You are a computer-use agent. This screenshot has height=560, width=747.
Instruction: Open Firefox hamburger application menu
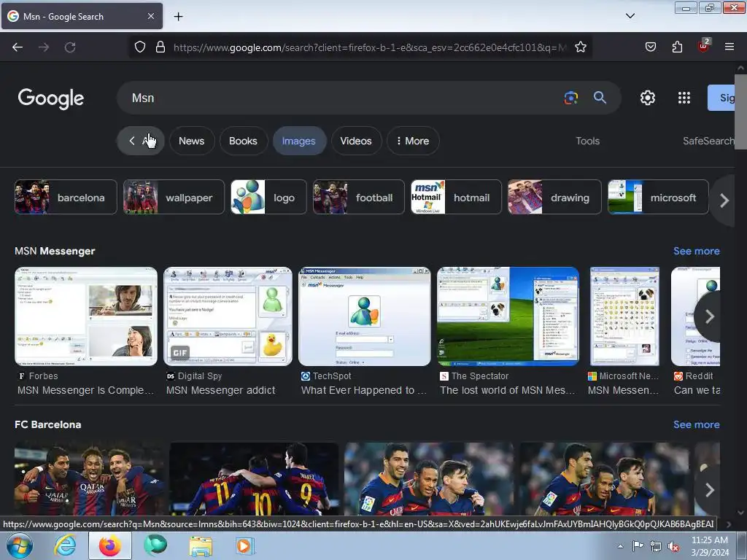click(729, 47)
